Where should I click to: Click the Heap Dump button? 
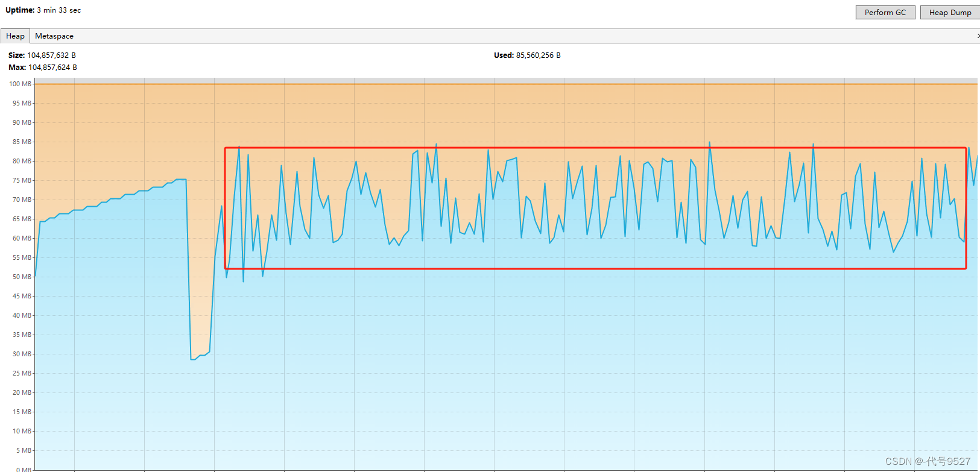tap(950, 12)
